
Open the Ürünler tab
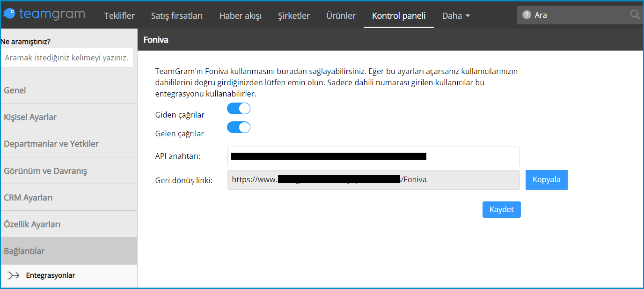(341, 15)
